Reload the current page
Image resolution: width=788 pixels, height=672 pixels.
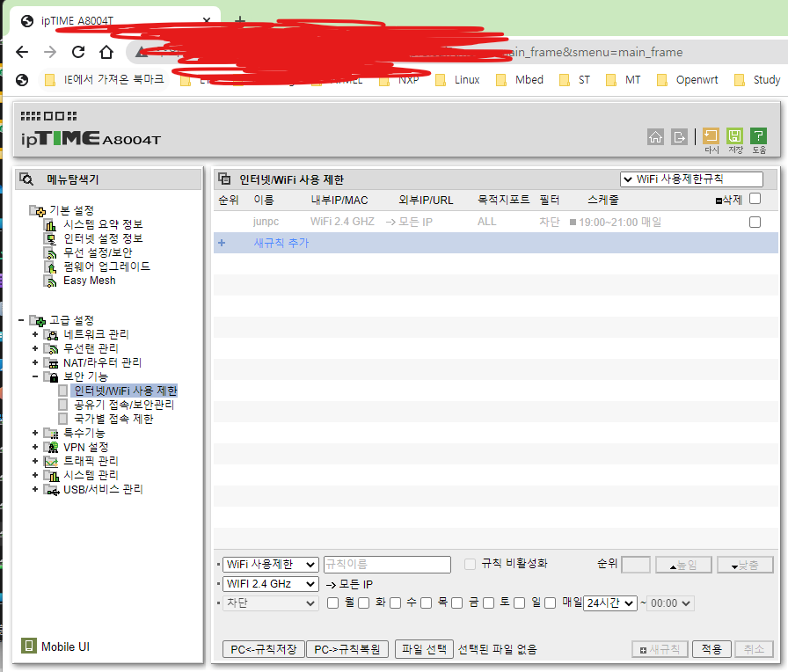pyautogui.click(x=78, y=52)
